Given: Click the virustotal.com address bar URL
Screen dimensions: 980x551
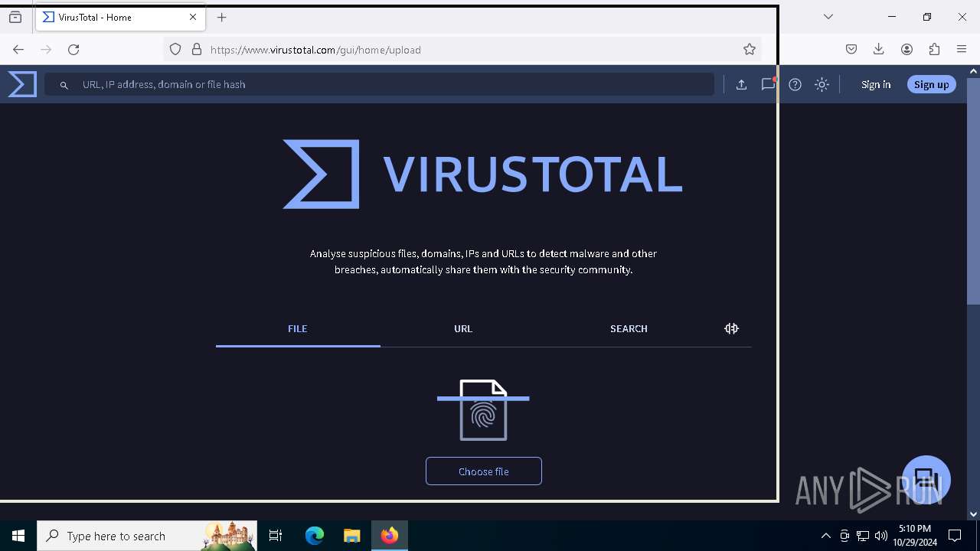Looking at the screenshot, I should click(x=315, y=50).
